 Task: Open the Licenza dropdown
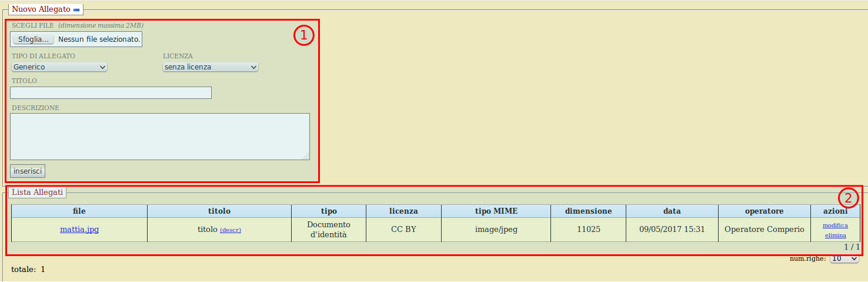pos(210,67)
